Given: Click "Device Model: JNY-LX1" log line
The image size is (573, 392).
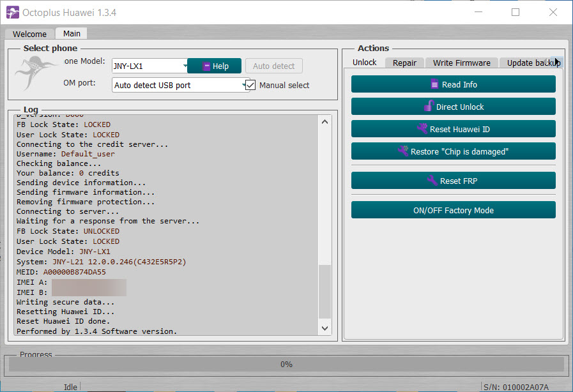Looking at the screenshot, I should click(63, 252).
